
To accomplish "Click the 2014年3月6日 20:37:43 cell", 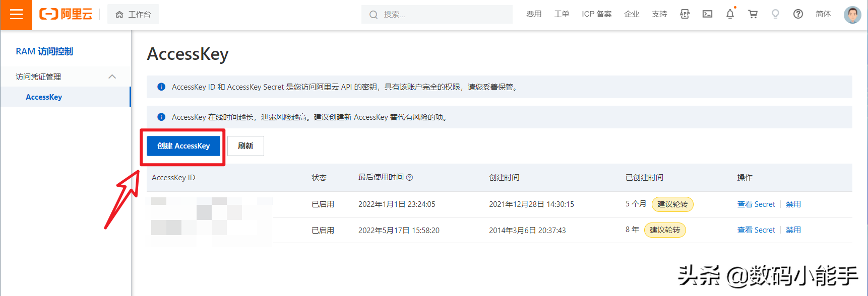I will tap(527, 230).
